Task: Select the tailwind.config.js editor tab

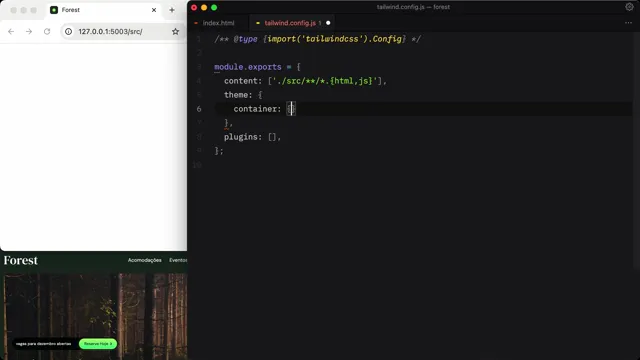Action: pos(290,23)
